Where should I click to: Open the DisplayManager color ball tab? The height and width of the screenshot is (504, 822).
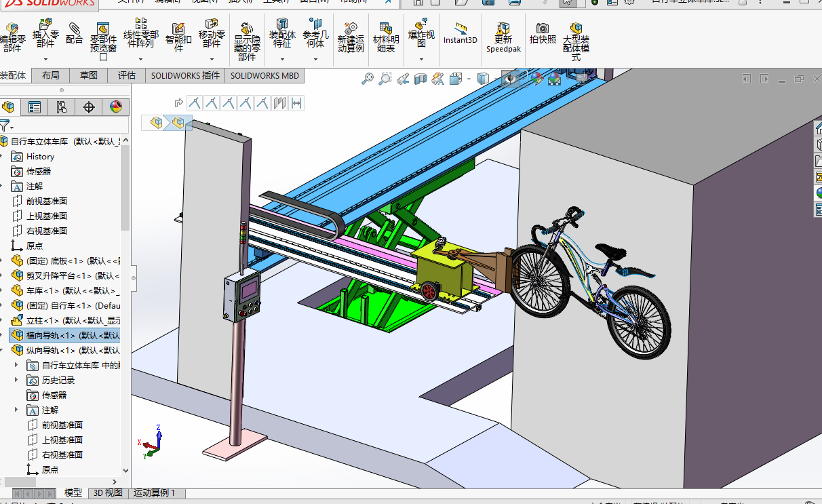(x=115, y=107)
